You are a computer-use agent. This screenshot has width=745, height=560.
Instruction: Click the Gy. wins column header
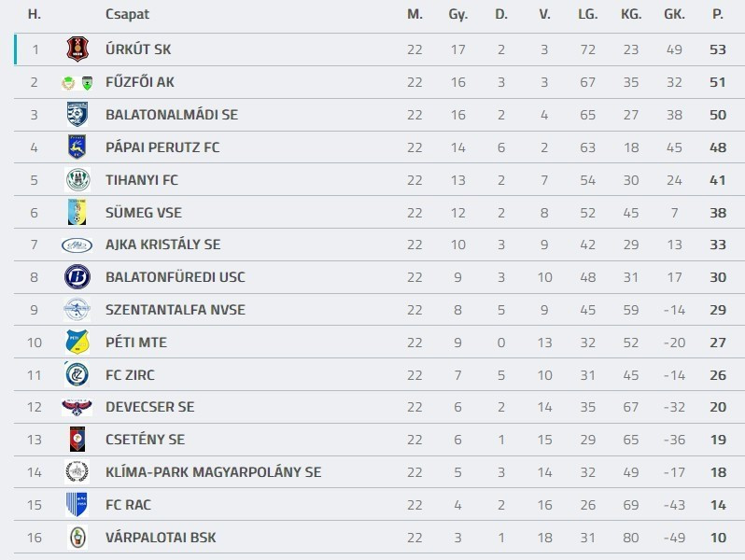[457, 15]
